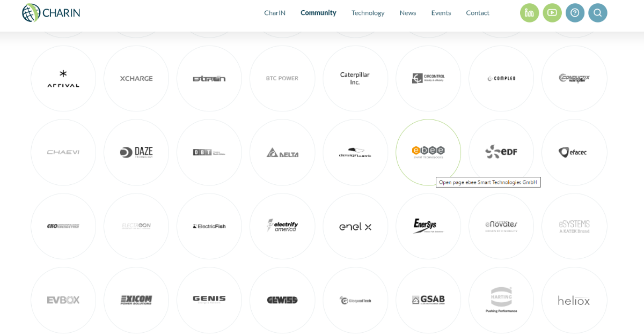This screenshot has width=644, height=336.
Task: Open the Electrify America member logo
Action: pos(282,226)
